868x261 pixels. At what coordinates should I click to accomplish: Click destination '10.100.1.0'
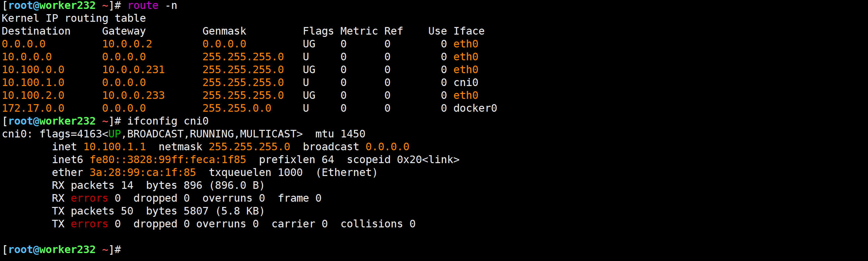[33, 82]
